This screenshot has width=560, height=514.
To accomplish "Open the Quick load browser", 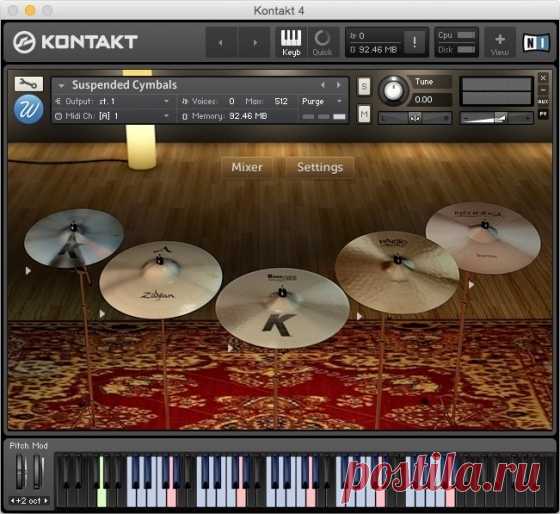I will 322,43.
